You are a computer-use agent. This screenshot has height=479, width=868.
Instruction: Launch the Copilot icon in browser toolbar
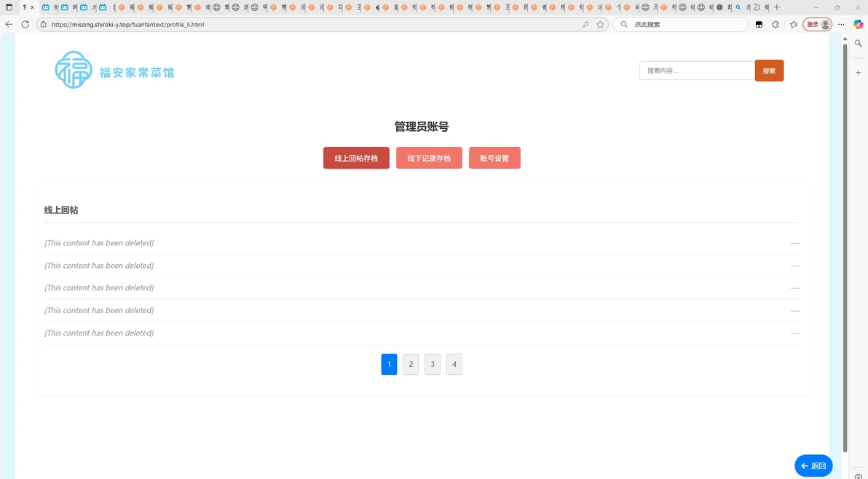[x=858, y=24]
